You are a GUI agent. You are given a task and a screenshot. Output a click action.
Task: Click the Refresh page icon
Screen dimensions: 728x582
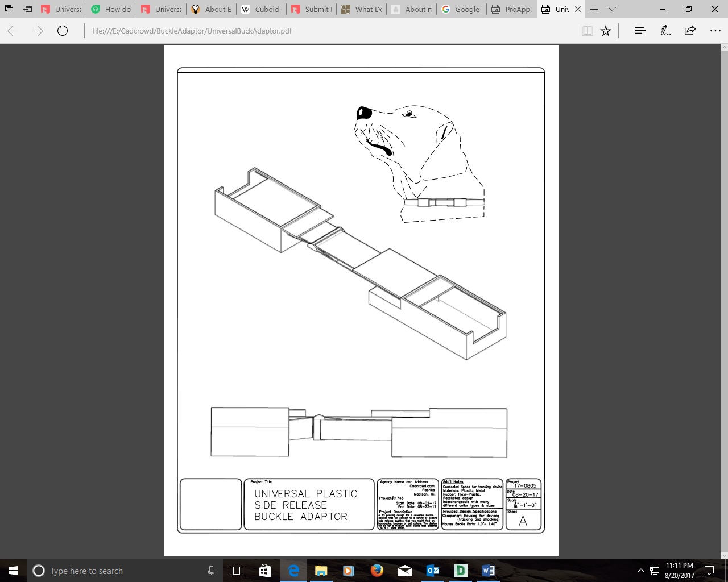tap(63, 31)
